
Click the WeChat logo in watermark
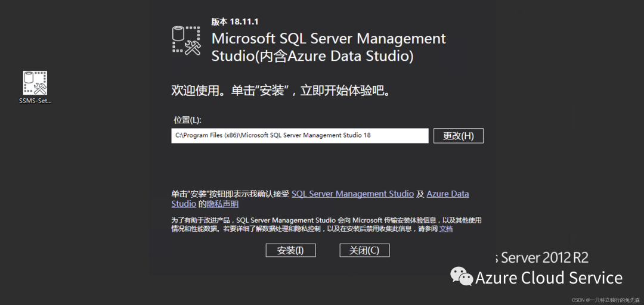tap(462, 276)
